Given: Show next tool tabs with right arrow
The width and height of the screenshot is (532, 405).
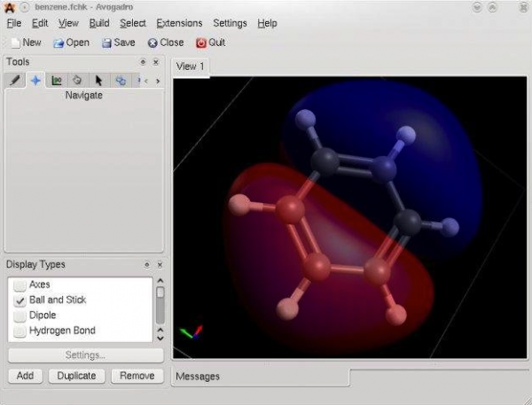Looking at the screenshot, I should click(158, 81).
